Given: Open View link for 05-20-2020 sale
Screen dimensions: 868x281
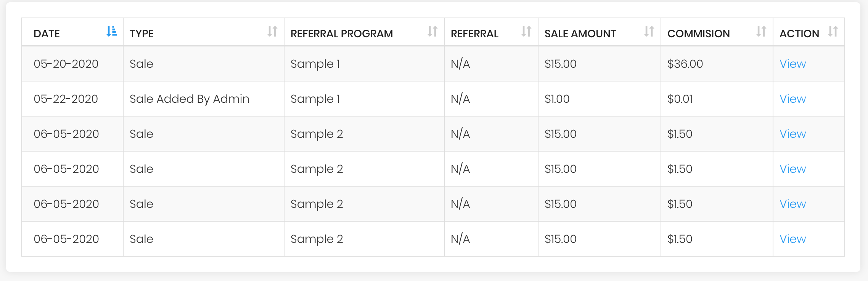Looking at the screenshot, I should (x=792, y=64).
